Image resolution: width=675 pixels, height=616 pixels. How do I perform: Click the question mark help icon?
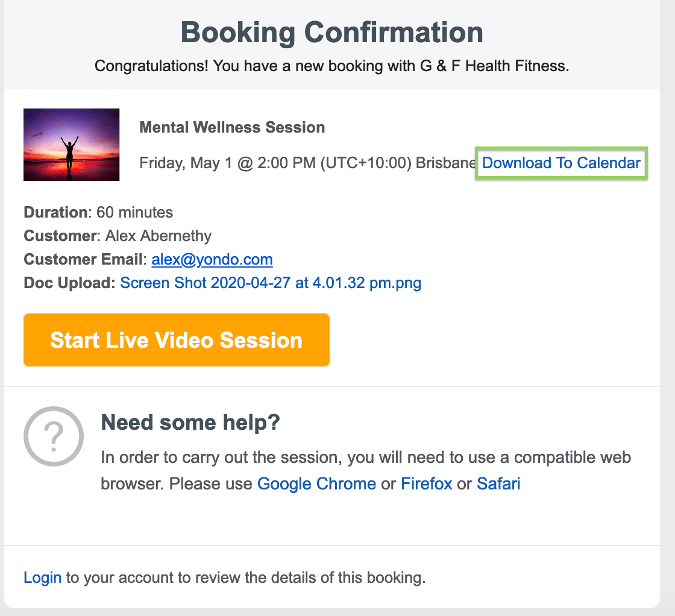(x=54, y=436)
